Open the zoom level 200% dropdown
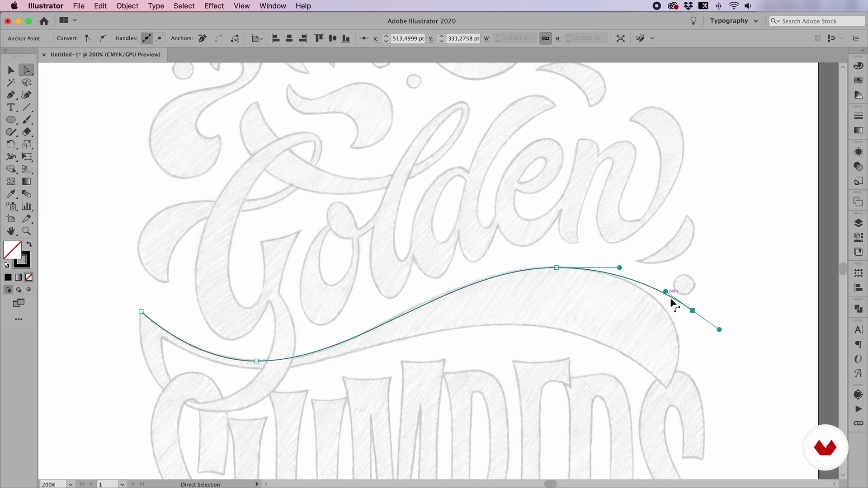The image size is (868, 488). point(70,484)
